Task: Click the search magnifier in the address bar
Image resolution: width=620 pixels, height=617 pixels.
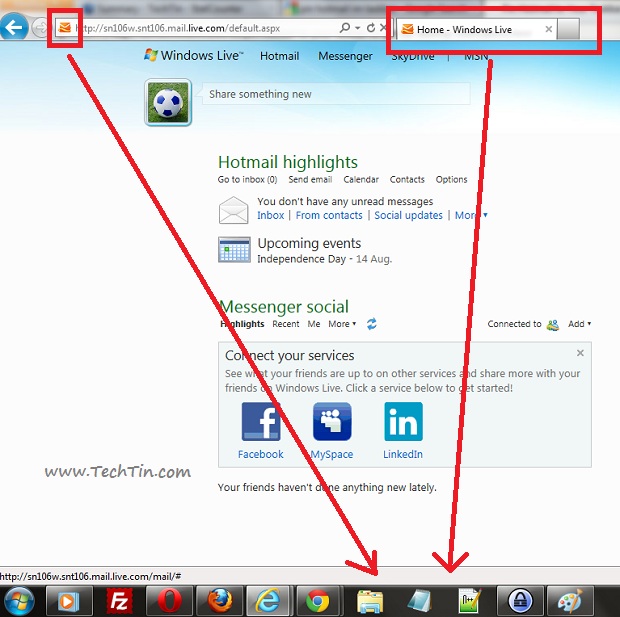Action: point(345,27)
